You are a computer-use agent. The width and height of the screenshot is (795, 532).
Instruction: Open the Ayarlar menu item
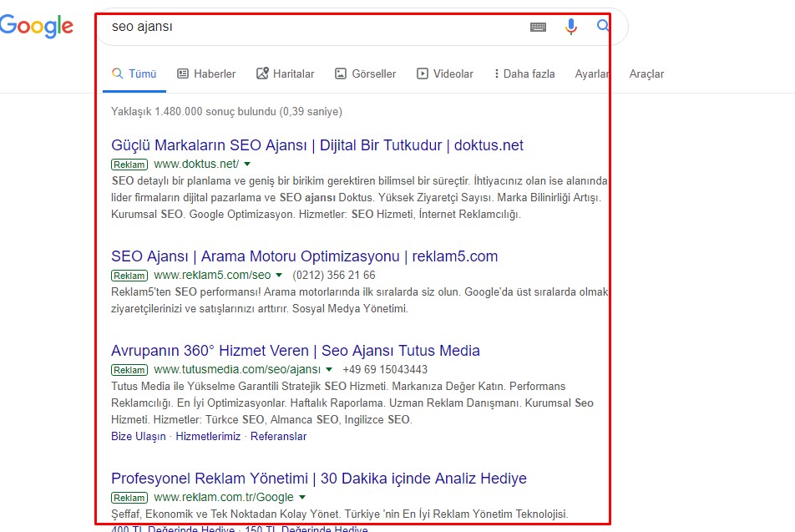click(591, 73)
